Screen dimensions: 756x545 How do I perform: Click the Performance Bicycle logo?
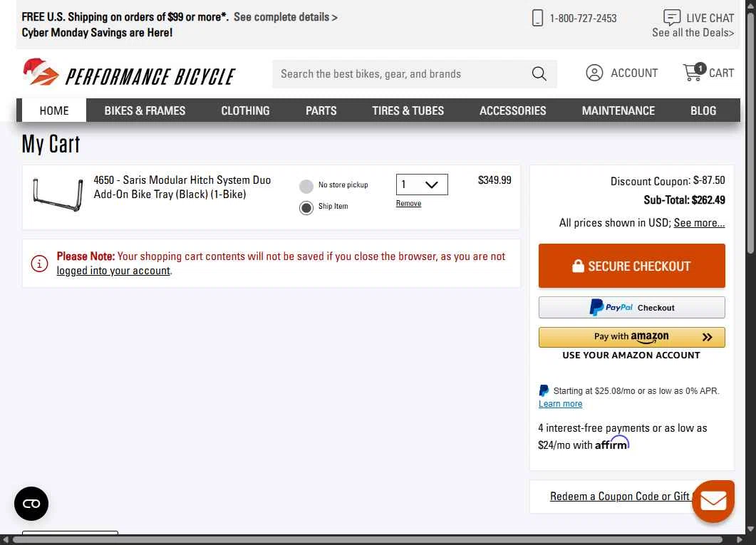129,73
